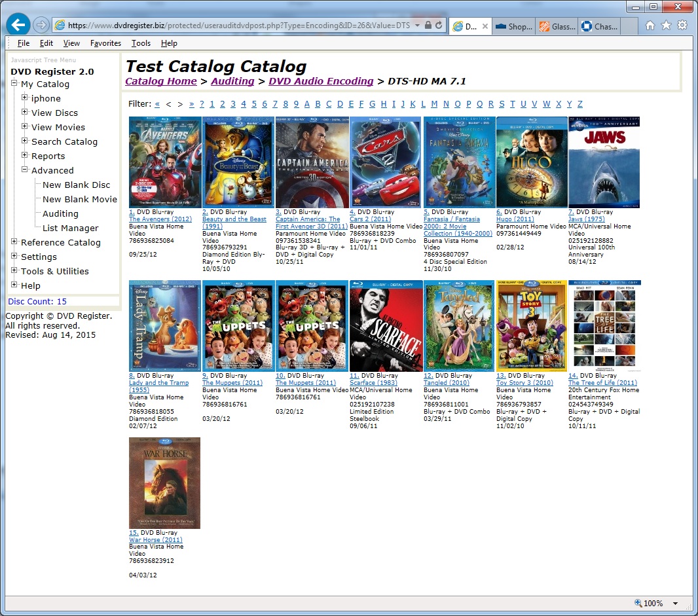Image resolution: width=698 pixels, height=616 pixels.
Task: Click the browser Back arrow button
Action: pos(18,25)
